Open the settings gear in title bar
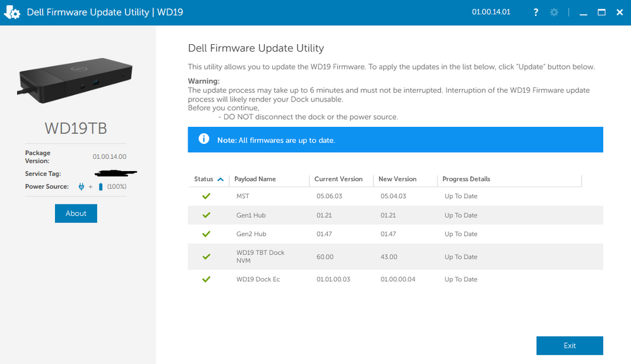Screen dimensions: 631x364 click(x=554, y=13)
